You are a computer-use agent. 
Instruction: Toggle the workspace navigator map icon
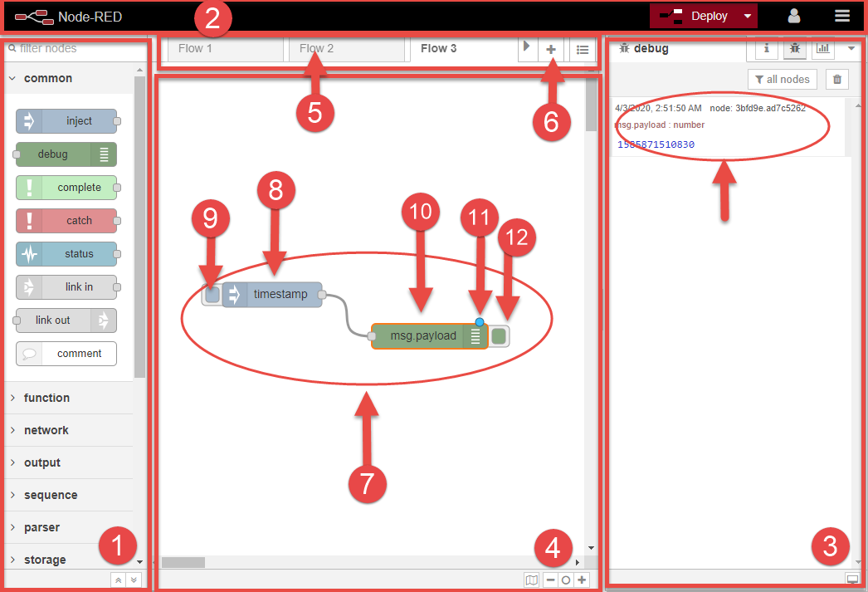(531, 580)
